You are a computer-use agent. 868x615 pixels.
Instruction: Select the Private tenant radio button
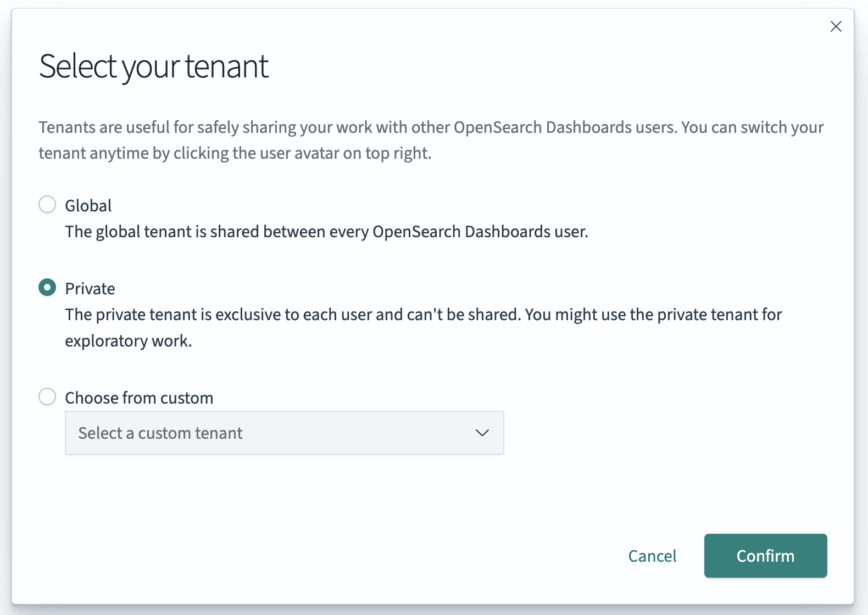tap(47, 287)
